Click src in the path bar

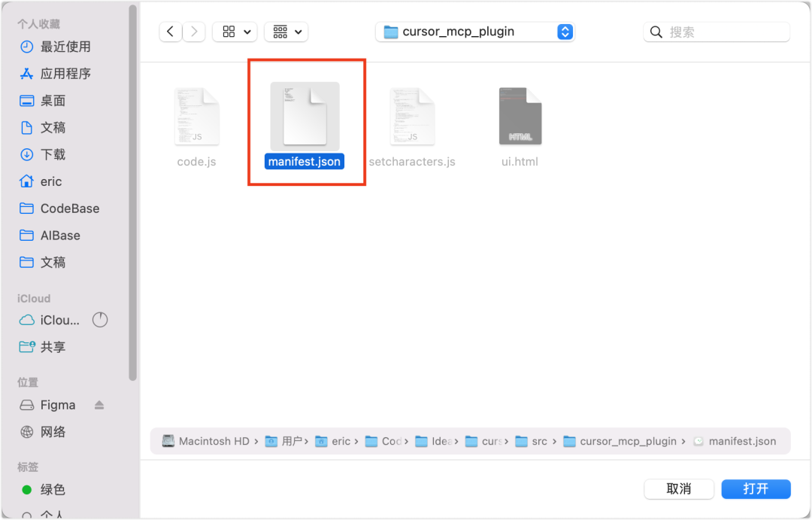point(532,441)
